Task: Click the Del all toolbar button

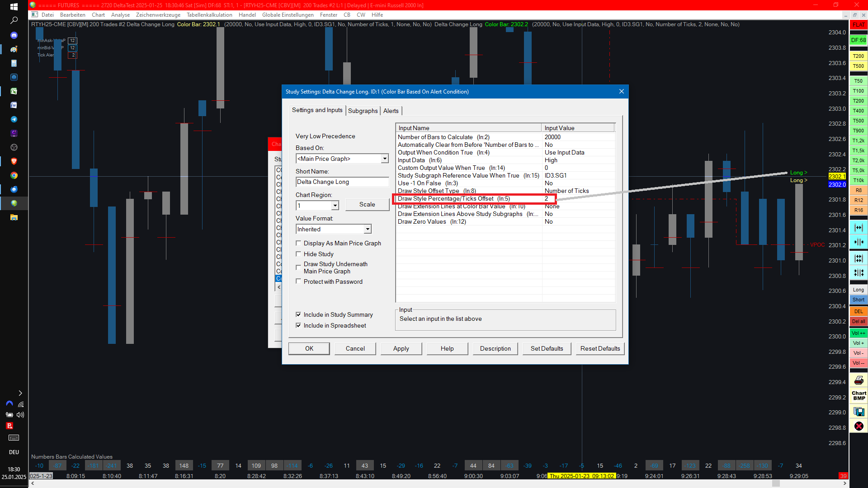Action: coord(858,321)
